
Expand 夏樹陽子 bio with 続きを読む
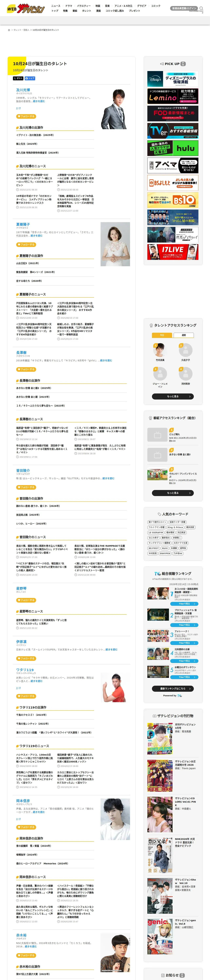pyautogui.click(x=37, y=236)
